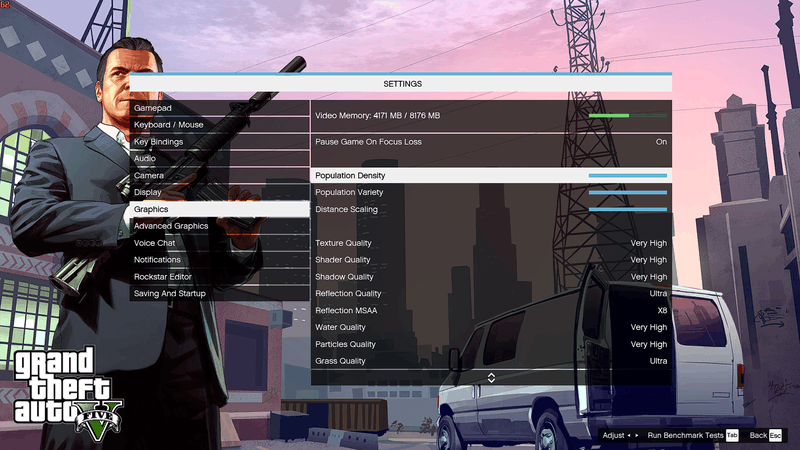The width and height of the screenshot is (800, 450).
Task: Select the Display category
Action: tap(219, 192)
